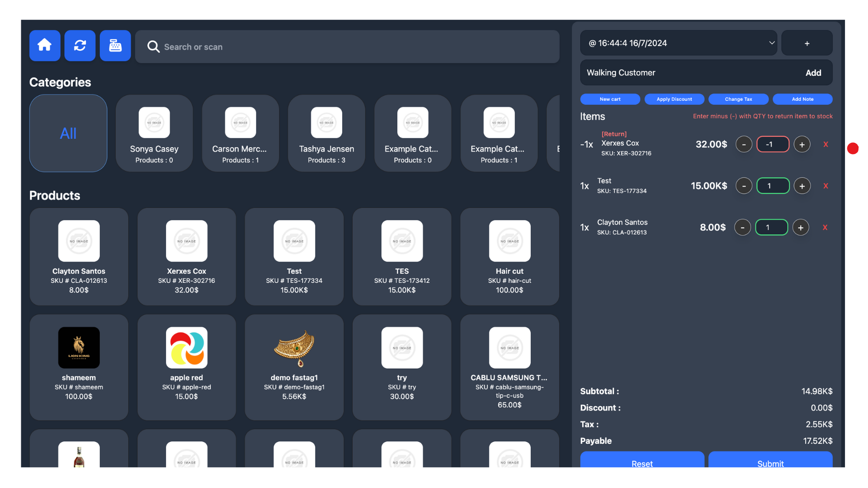Image resolution: width=868 pixels, height=488 pixels.
Task: Increase Clayton Santos quantity with plus
Action: pyautogui.click(x=801, y=228)
